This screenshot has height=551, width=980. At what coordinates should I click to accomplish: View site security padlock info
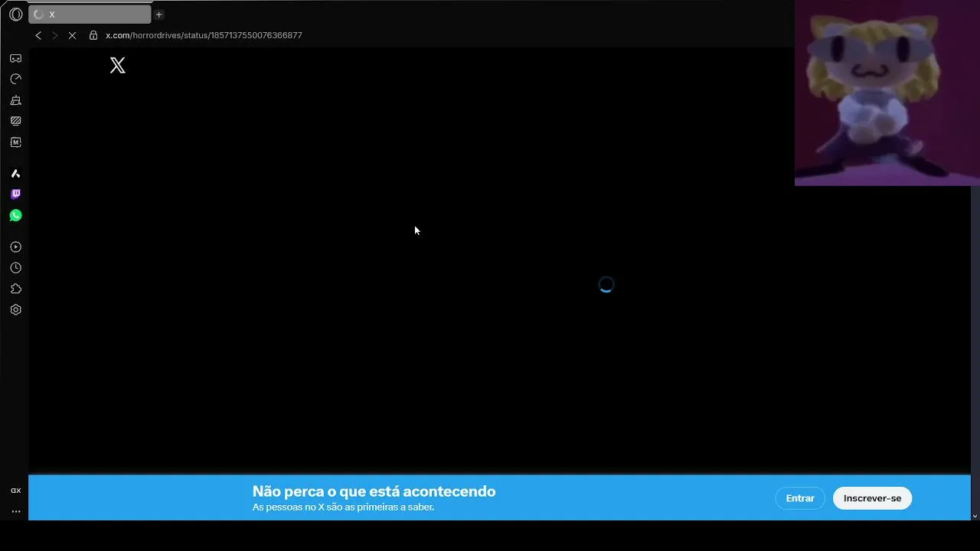tap(93, 35)
